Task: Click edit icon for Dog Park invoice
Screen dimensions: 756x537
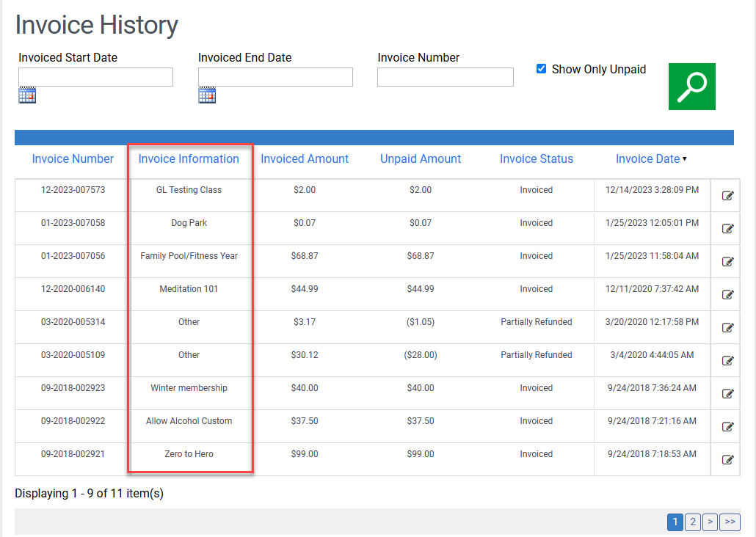Action: coord(727,228)
